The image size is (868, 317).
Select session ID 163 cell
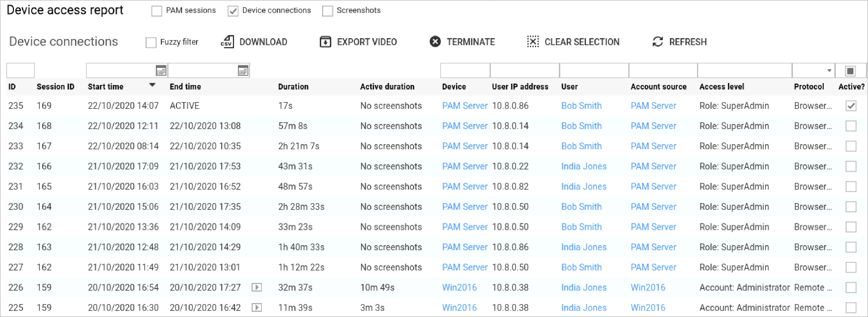pos(44,247)
